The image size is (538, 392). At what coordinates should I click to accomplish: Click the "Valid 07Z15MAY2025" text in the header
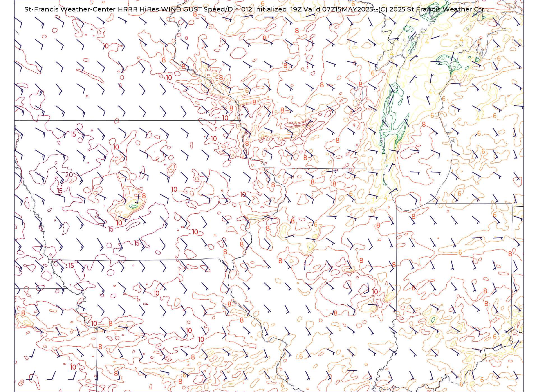(338, 9)
